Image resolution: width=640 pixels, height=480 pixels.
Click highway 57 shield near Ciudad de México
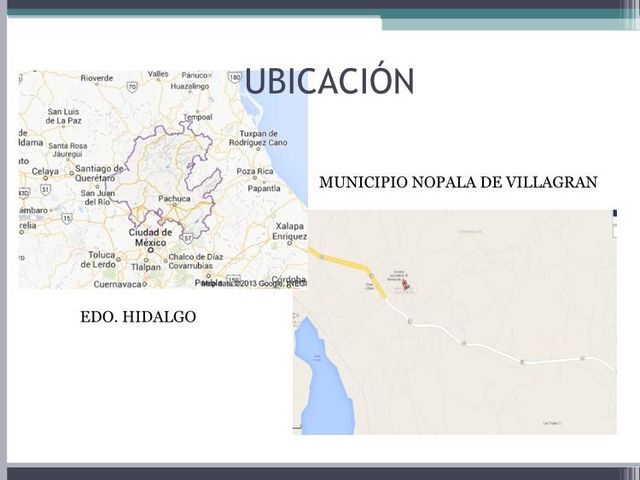click(x=188, y=238)
